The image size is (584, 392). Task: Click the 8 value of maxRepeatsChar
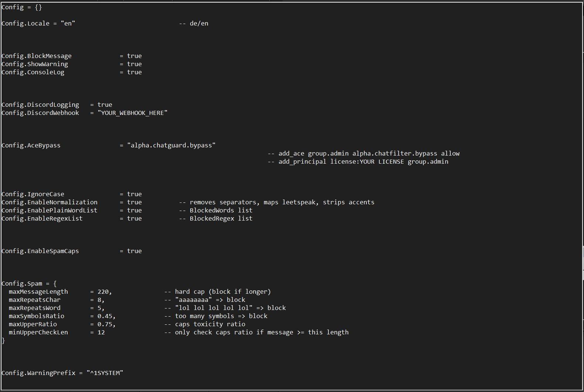click(x=99, y=300)
